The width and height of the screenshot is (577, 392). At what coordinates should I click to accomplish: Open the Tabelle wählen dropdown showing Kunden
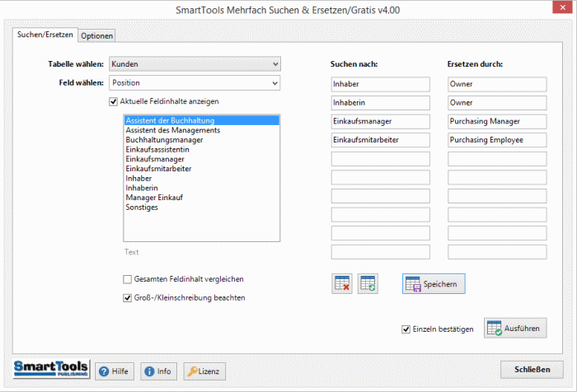click(195, 64)
